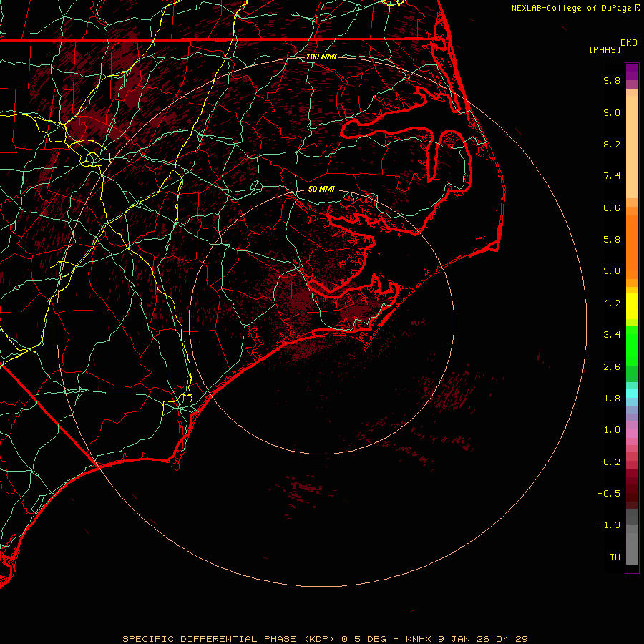Screen dimensions: 644x644
Task: Click the 5.0 legend value
Action: [612, 271]
